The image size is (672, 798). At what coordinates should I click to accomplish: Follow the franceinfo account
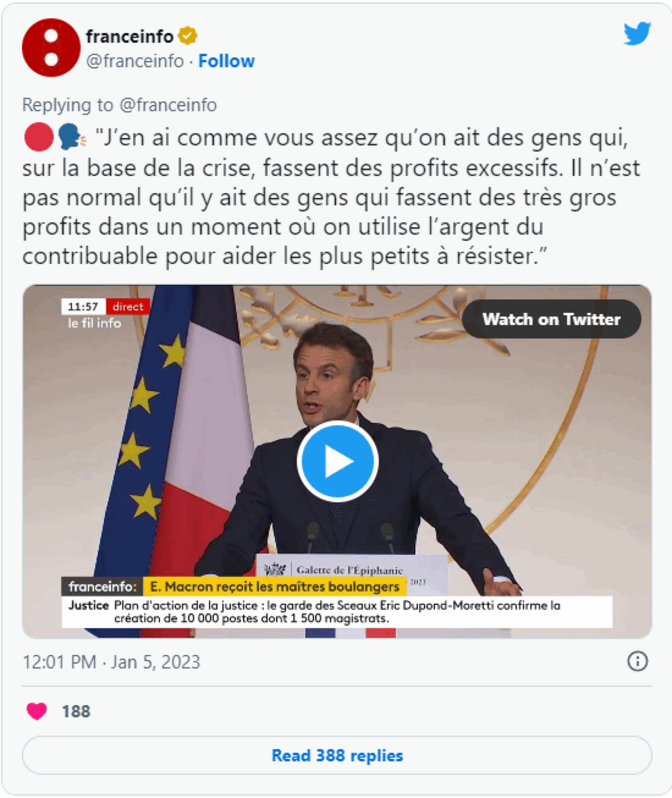click(x=226, y=61)
